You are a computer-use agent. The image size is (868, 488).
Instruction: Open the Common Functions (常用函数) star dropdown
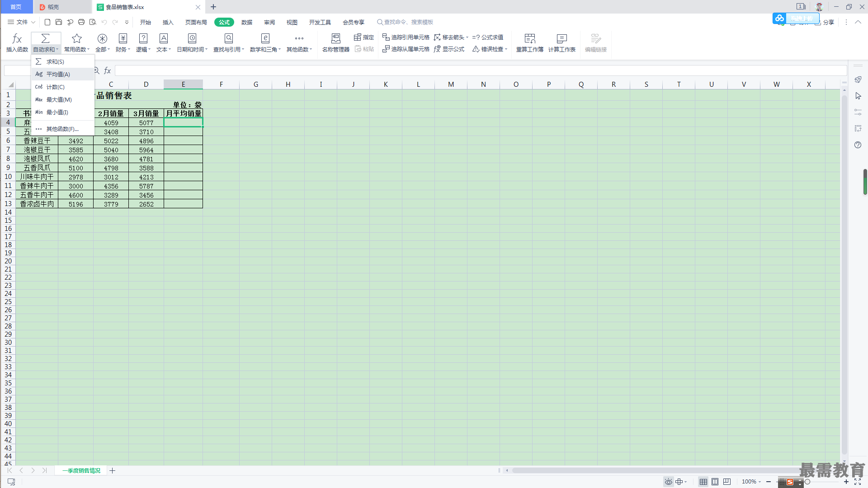pyautogui.click(x=77, y=43)
